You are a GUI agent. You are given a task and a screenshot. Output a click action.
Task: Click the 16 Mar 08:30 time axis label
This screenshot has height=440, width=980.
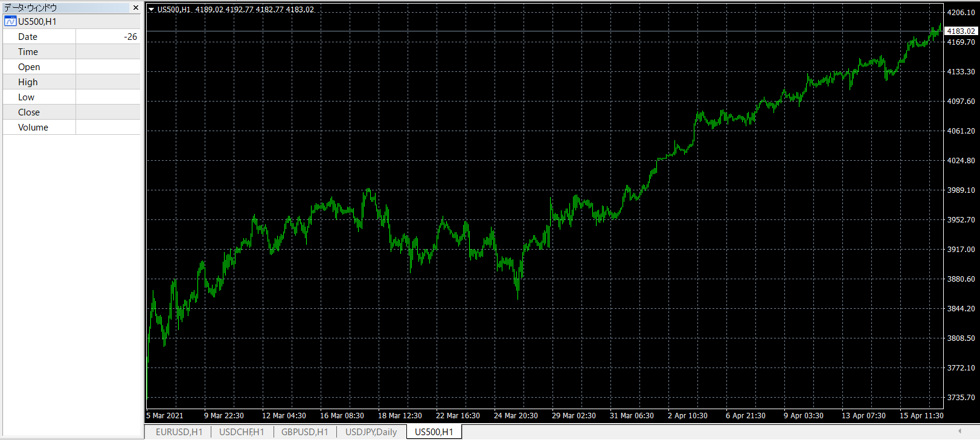(x=342, y=416)
